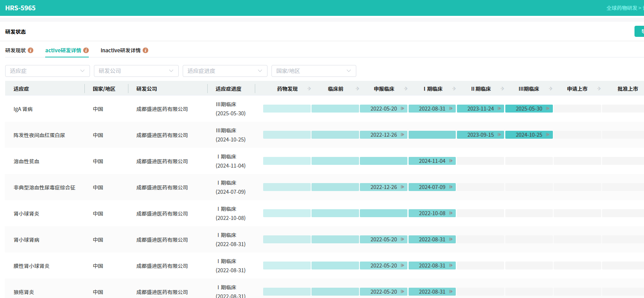
Task: Click the info icon beside active研发详情
Action: point(86,50)
